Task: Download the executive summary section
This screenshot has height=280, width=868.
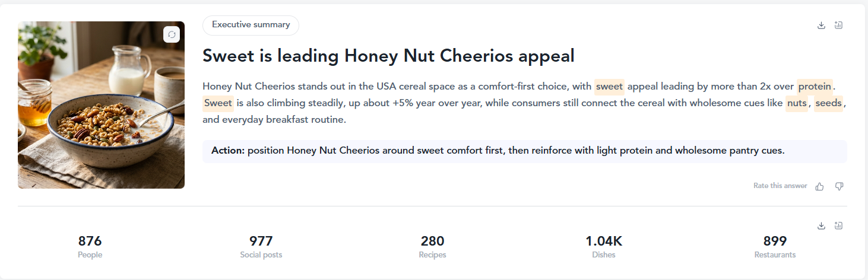Action: [821, 25]
